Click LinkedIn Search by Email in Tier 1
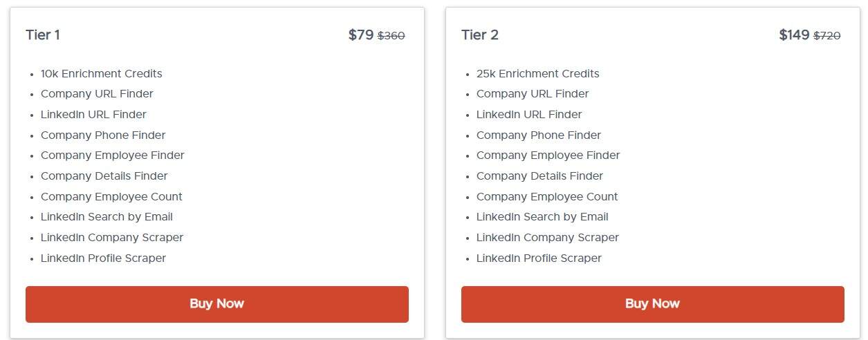This screenshot has width=868, height=340. [107, 217]
